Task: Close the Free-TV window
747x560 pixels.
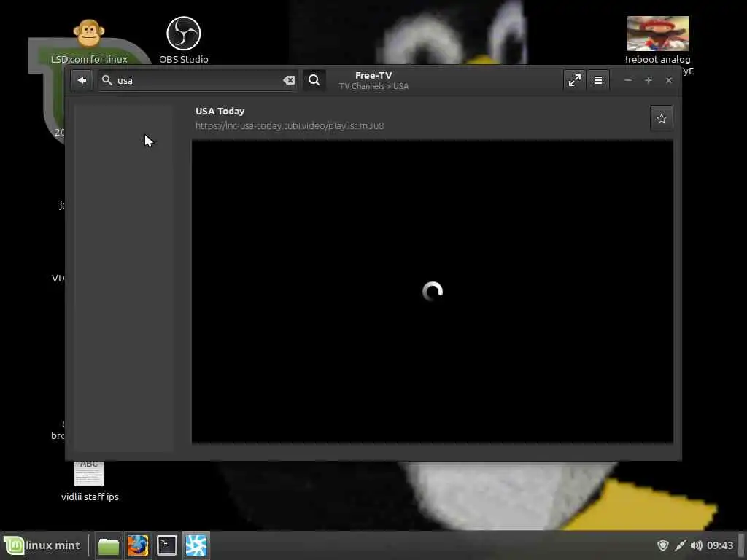Action: tap(669, 80)
